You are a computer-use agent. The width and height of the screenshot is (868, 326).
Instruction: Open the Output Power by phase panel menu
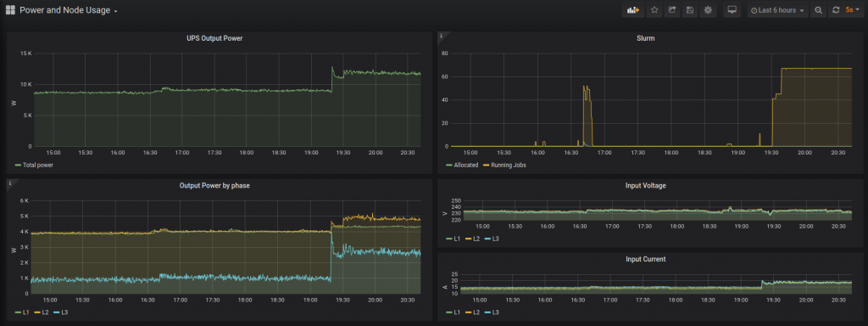(x=214, y=186)
